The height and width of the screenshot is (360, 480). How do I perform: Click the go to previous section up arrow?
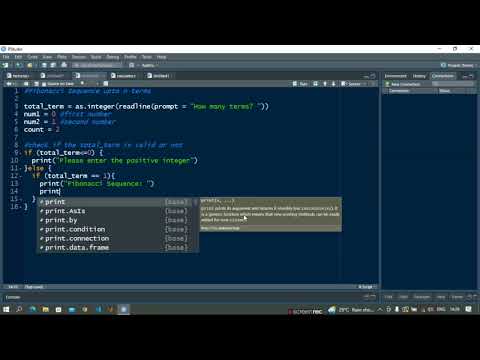pyautogui.click(x=325, y=84)
